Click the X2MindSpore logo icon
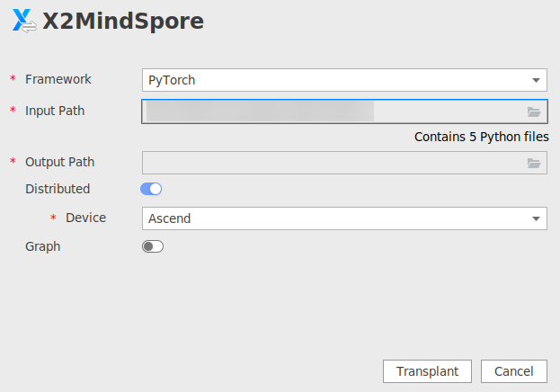This screenshot has width=560, height=392. click(24, 21)
